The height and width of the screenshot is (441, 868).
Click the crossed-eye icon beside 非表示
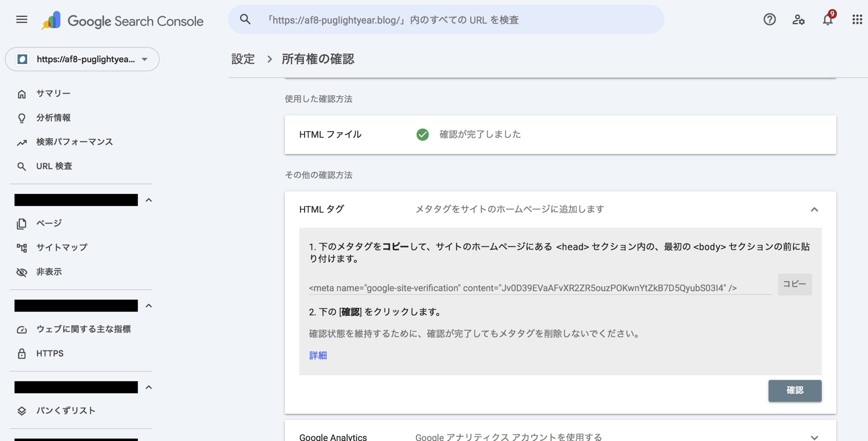[x=22, y=272]
